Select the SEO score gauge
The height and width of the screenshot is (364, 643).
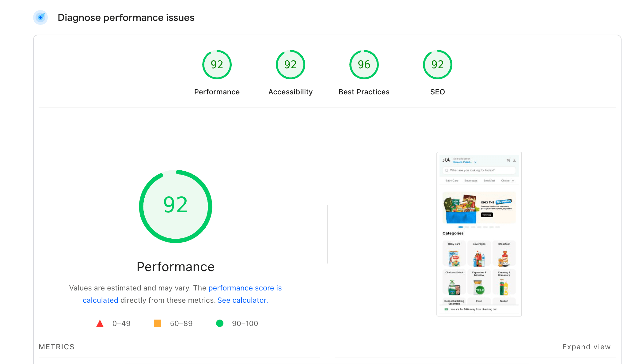pos(438,65)
